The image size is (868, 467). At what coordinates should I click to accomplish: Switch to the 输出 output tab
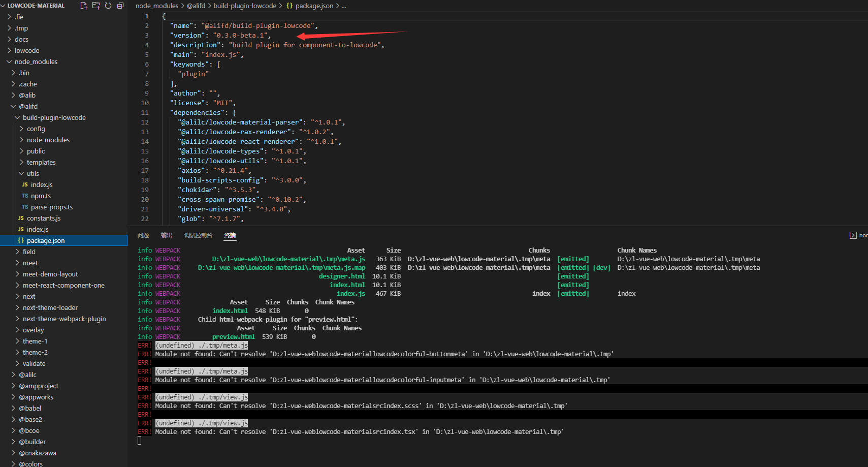point(166,235)
